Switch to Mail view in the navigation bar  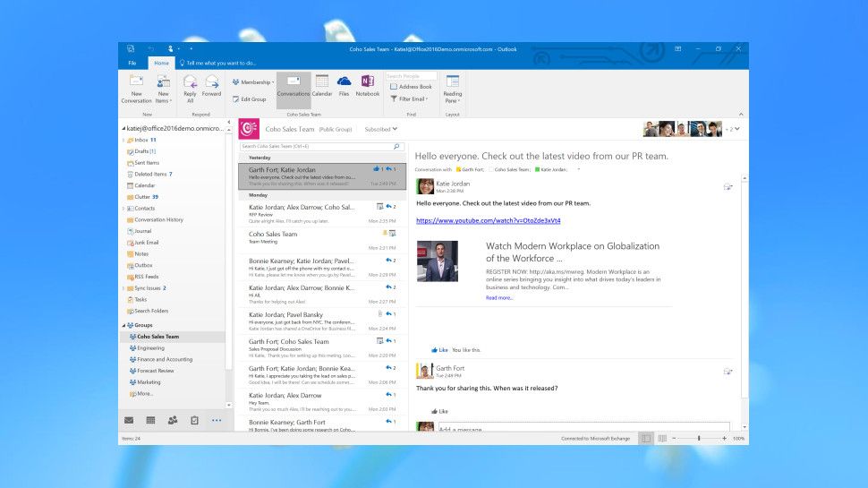click(x=129, y=421)
